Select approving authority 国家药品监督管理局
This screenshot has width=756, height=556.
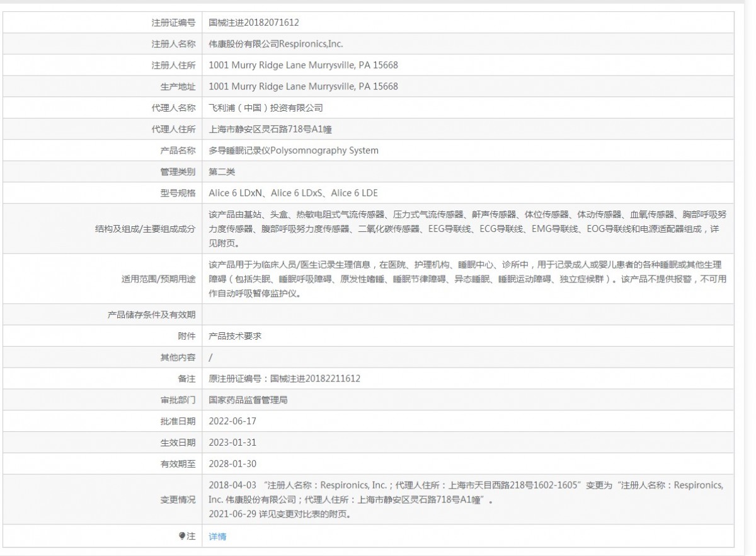(x=248, y=400)
